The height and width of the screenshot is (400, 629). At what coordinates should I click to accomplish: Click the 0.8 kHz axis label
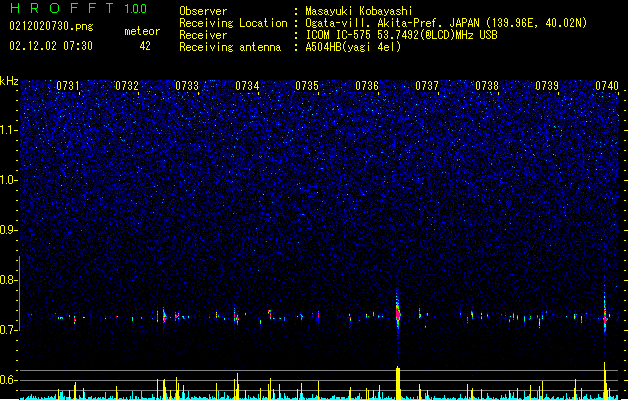click(x=9, y=280)
